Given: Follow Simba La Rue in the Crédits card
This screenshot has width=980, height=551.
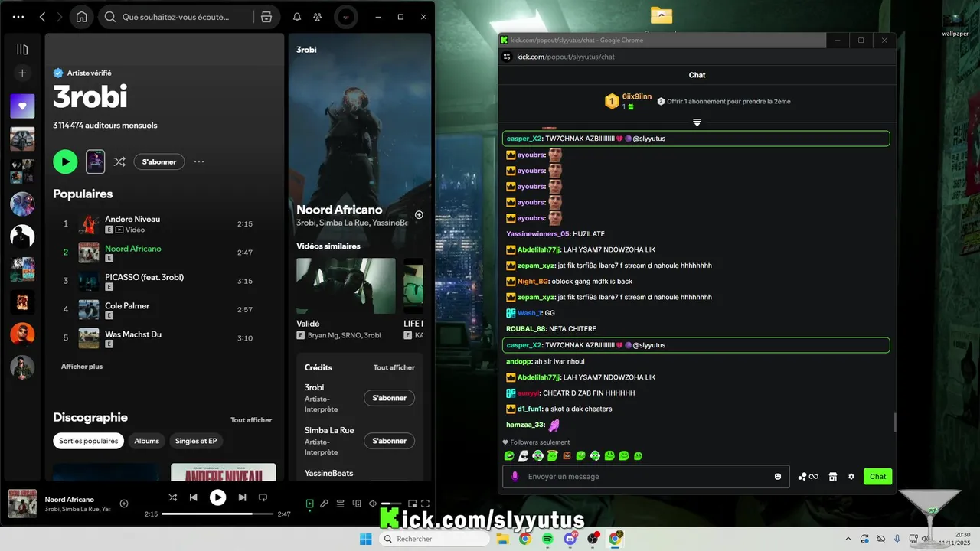Looking at the screenshot, I should pos(389,441).
